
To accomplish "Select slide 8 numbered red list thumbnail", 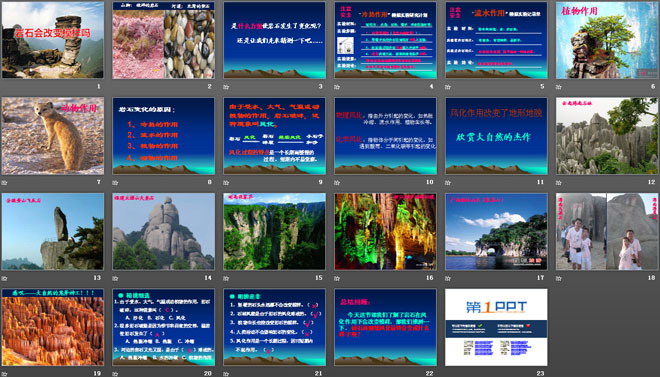I will pos(164,136).
